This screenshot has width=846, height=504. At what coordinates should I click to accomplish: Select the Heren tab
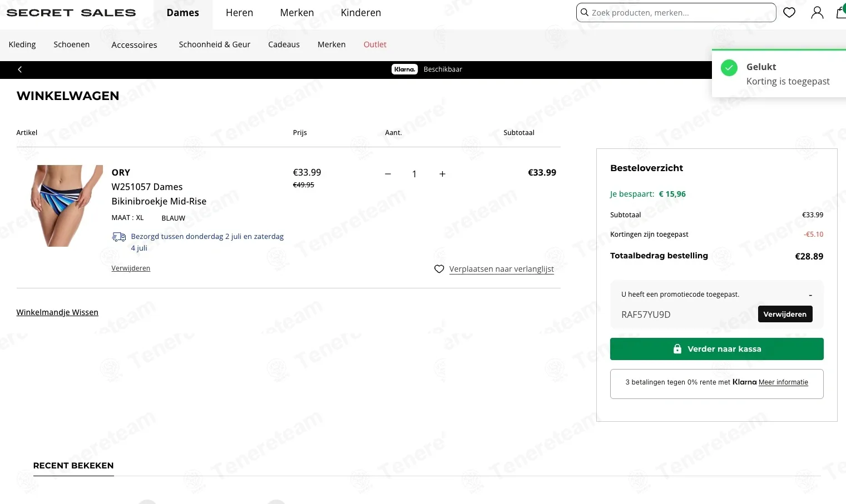pos(239,13)
